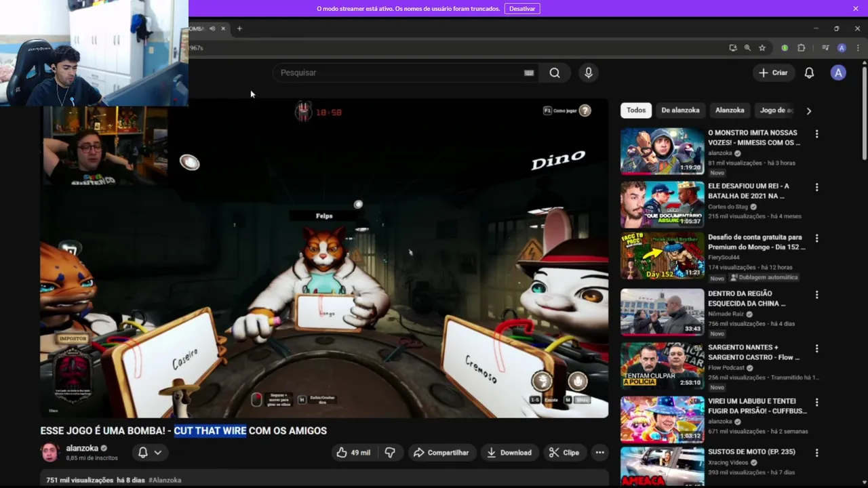Open the on-screen keyboard icon in search box

(529, 73)
